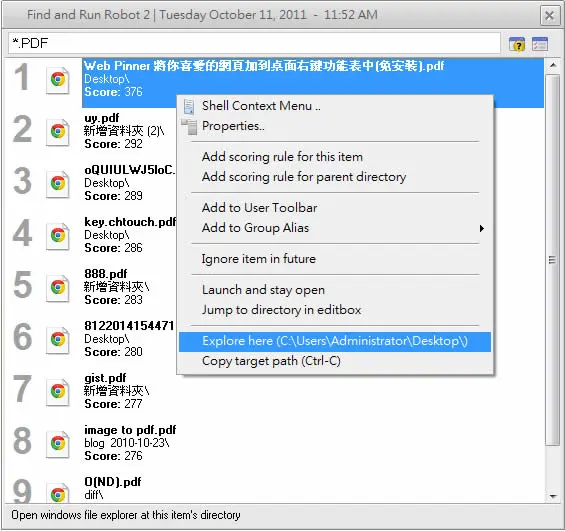
Task: Click the Chrome PDF icon for uy.pdf
Action: click(x=58, y=131)
